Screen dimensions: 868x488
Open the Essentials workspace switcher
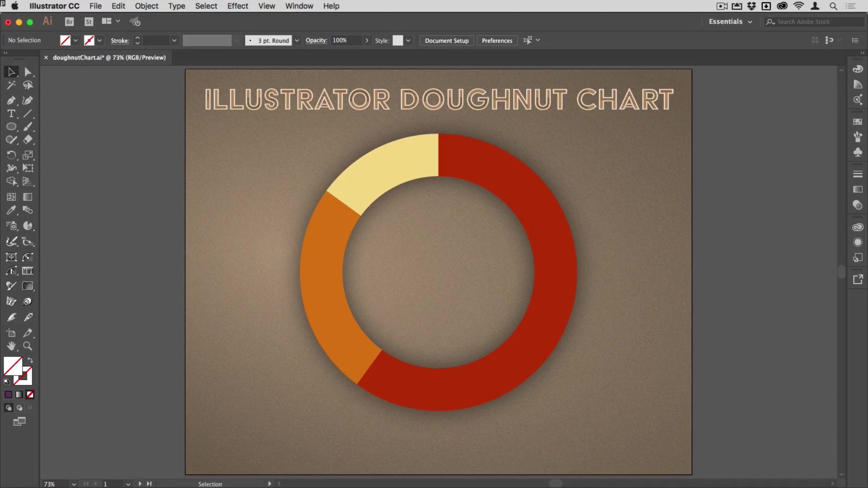(730, 22)
